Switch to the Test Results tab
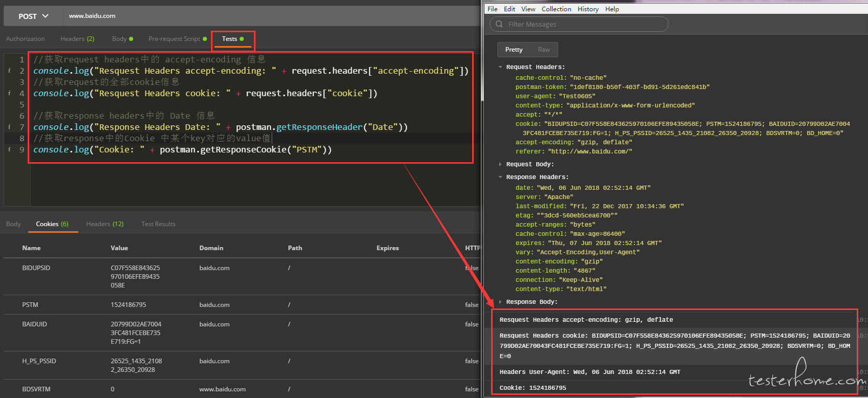This screenshot has width=868, height=398. coord(158,224)
